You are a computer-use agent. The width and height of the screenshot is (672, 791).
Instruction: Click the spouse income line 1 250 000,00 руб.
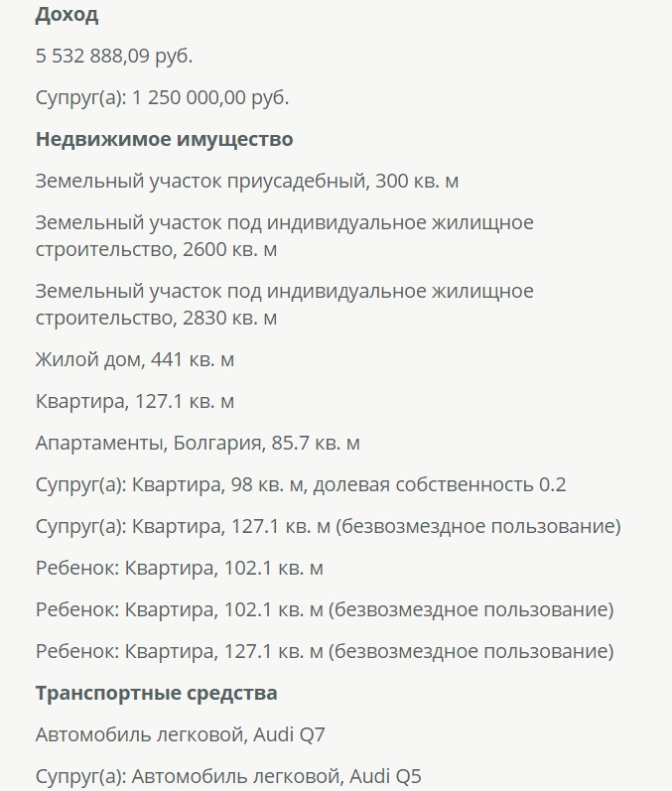(x=162, y=97)
